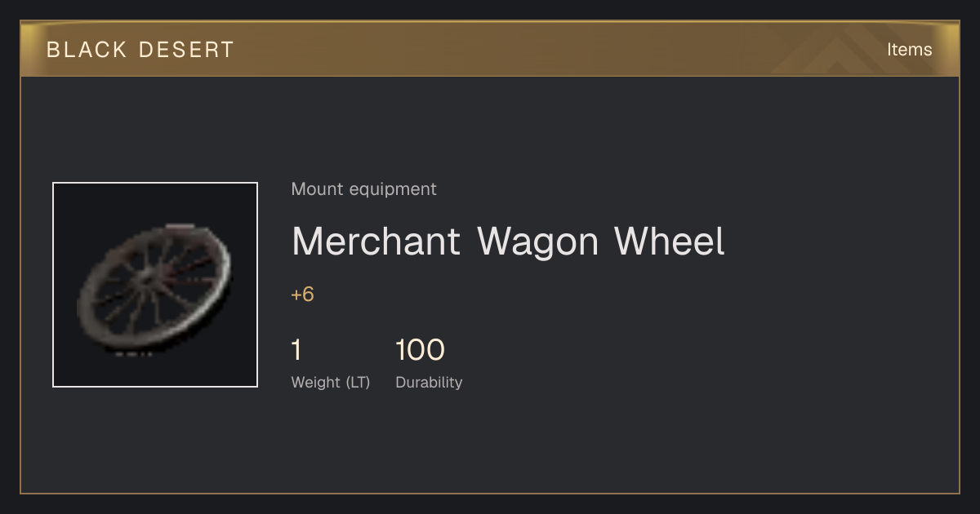Click the Mount equipment category label

tap(363, 189)
